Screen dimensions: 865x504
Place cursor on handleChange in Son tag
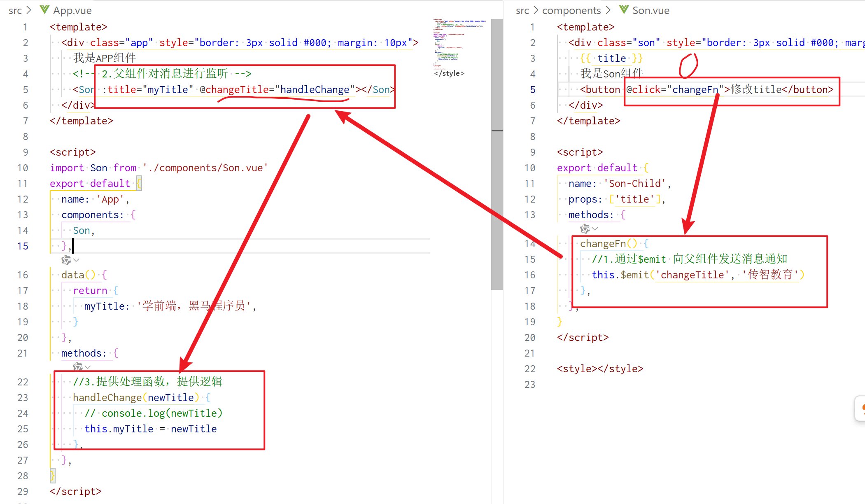(315, 90)
